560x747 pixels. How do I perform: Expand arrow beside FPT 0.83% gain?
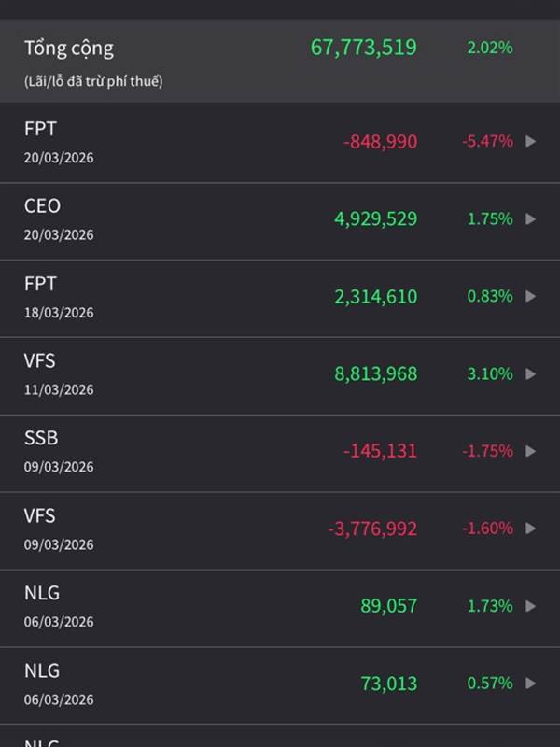pos(530,297)
